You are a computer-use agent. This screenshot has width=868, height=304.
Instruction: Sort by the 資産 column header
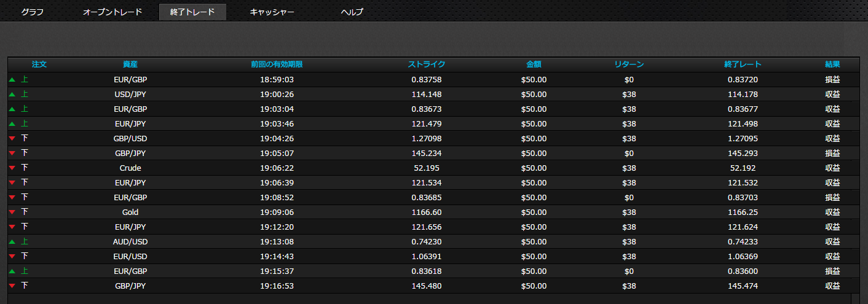[x=130, y=64]
